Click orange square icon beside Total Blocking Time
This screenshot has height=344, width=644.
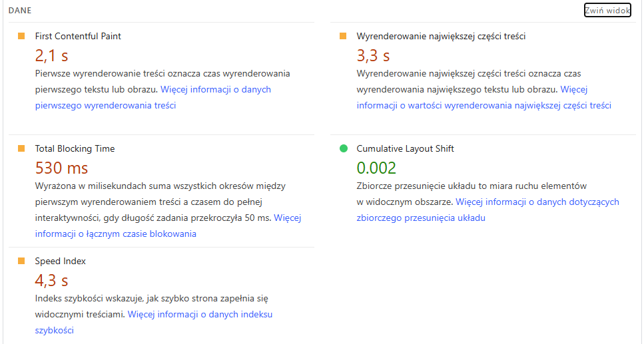tap(21, 149)
